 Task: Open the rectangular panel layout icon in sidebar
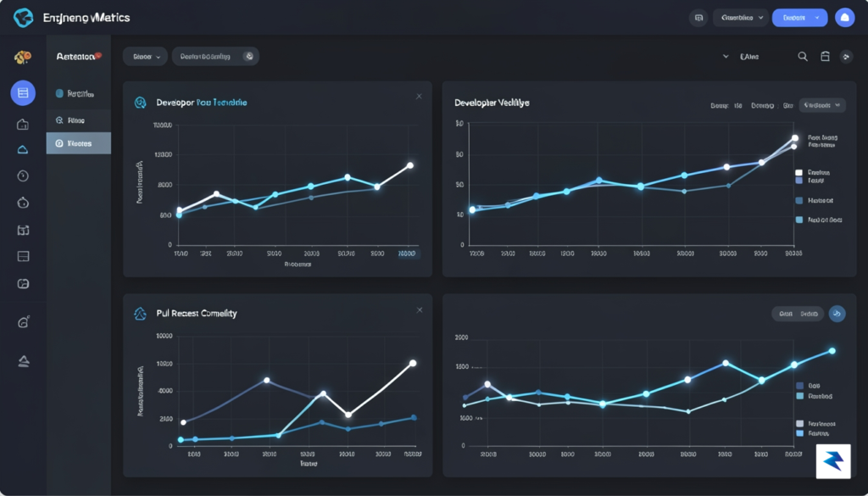pos(23,256)
